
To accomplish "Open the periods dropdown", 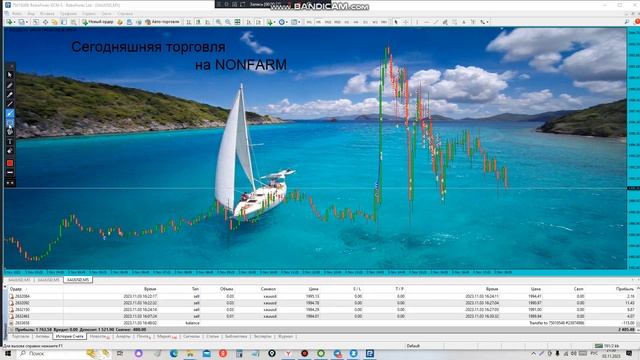I will [x=282, y=22].
